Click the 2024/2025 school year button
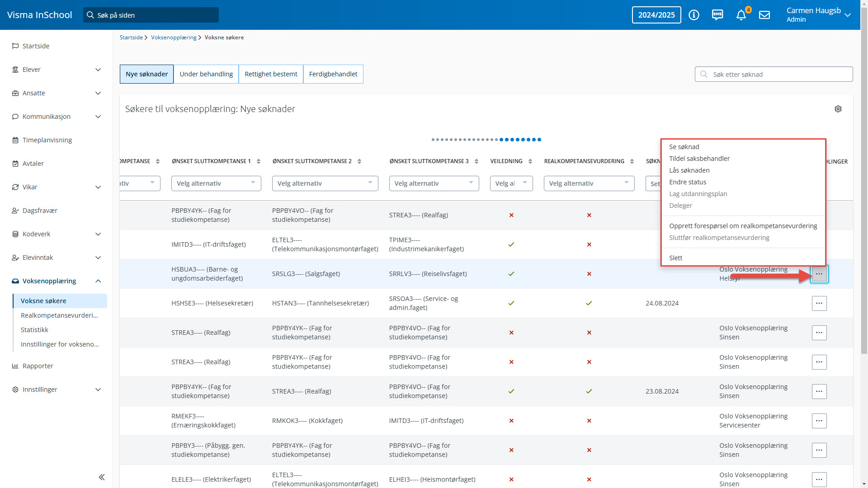 pyautogui.click(x=656, y=15)
